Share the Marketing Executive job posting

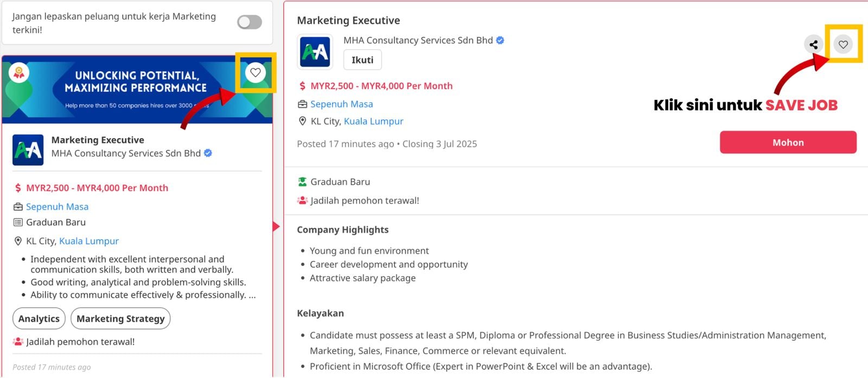(813, 45)
